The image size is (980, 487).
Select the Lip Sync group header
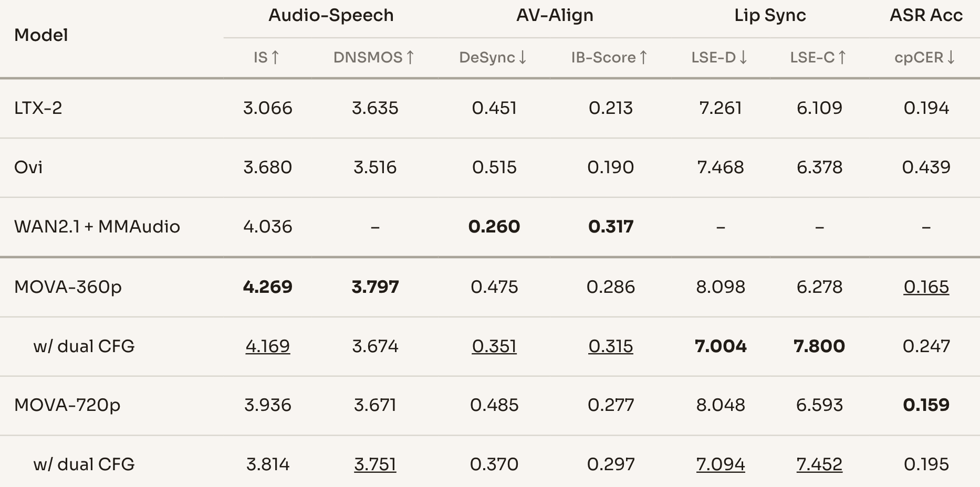point(770,15)
